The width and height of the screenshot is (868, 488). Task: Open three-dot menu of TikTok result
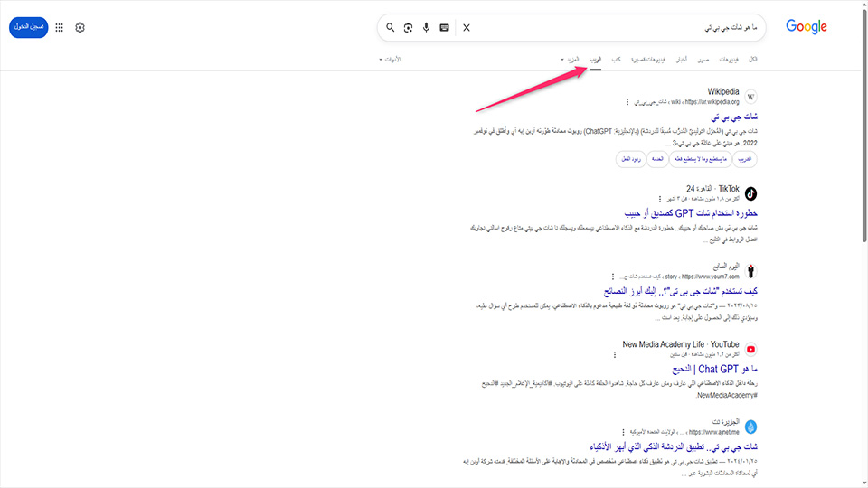660,199
